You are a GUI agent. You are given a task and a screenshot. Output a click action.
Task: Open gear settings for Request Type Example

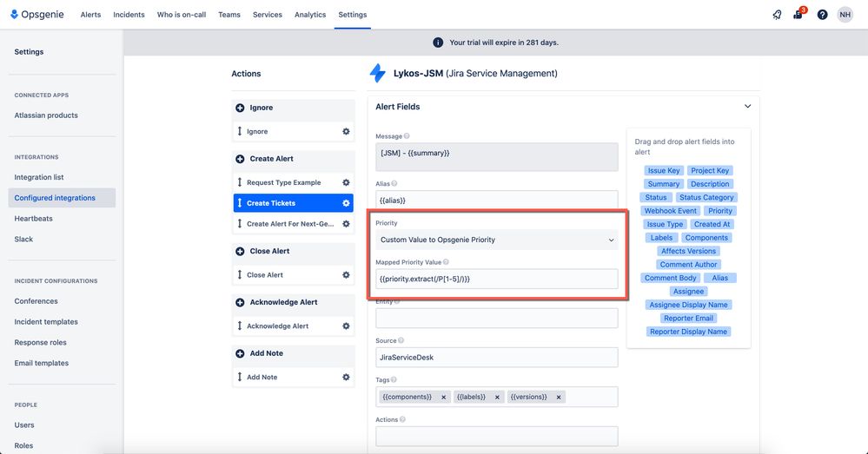pyautogui.click(x=346, y=182)
